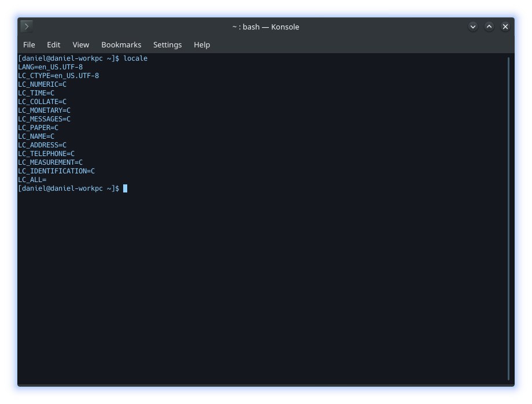This screenshot has height=404, width=532.
Task: Click the line LC_NAME=C
Action: (36, 136)
